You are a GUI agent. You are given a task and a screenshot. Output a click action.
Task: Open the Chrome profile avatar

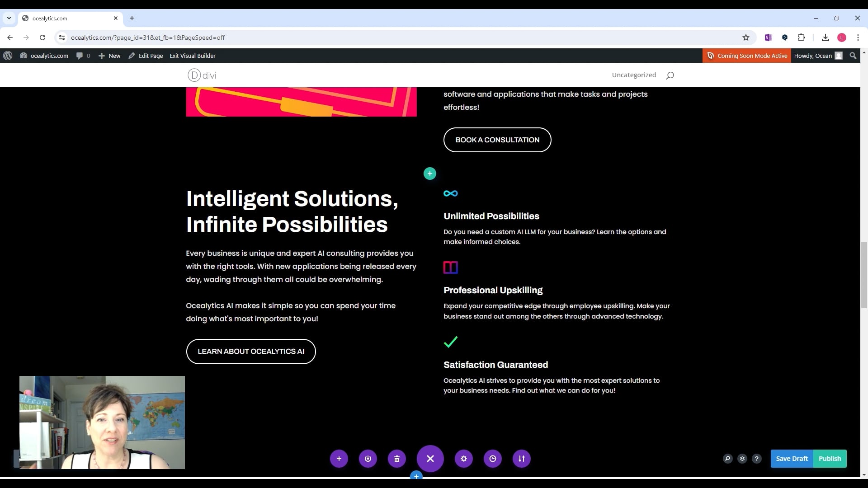click(842, 38)
